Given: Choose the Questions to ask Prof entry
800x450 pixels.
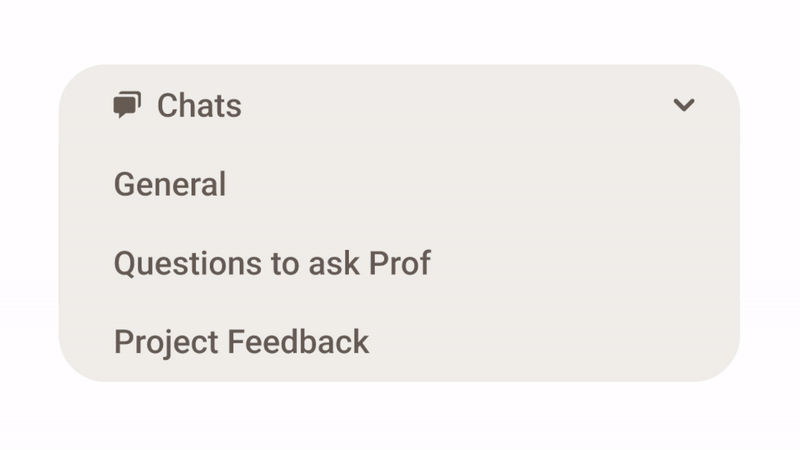Looking at the screenshot, I should pyautogui.click(x=272, y=263).
